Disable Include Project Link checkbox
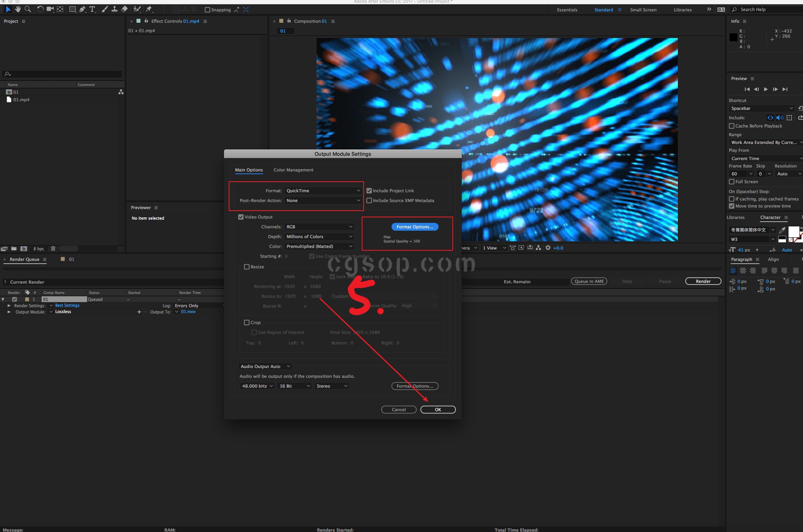 [x=369, y=191]
